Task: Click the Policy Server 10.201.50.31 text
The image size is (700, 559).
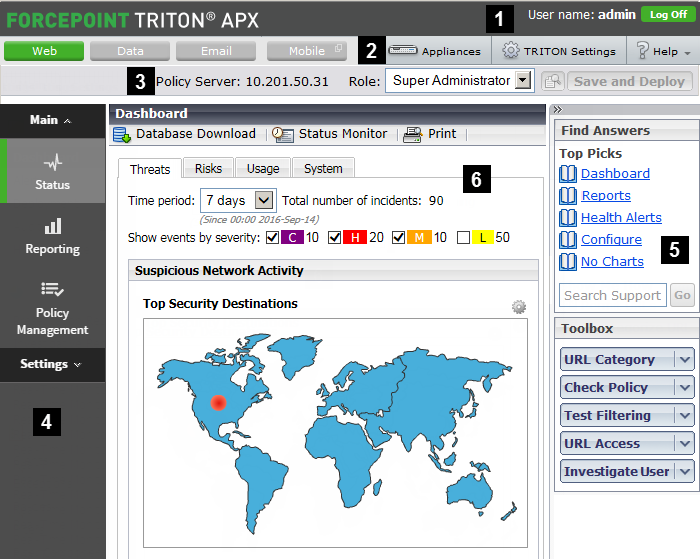Action: (242, 82)
